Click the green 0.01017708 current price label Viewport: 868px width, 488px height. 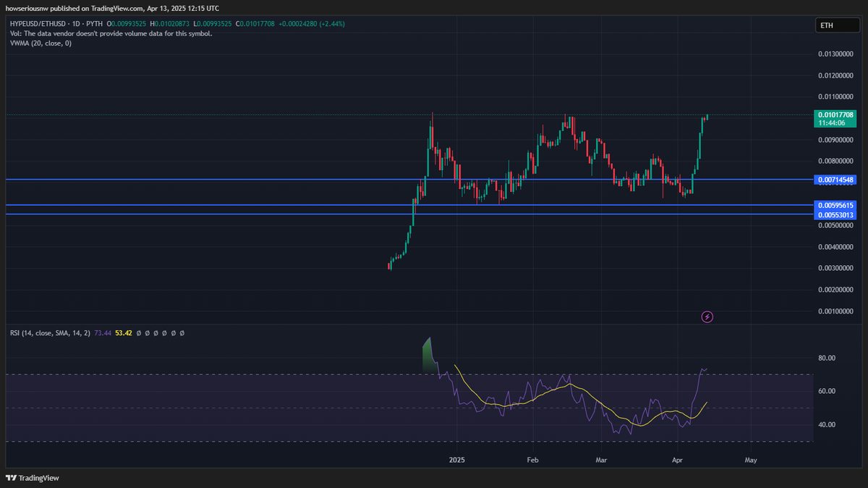pos(836,114)
